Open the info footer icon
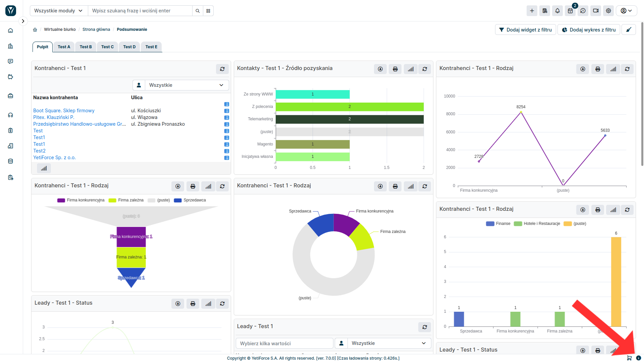The height and width of the screenshot is (362, 644). [639, 358]
